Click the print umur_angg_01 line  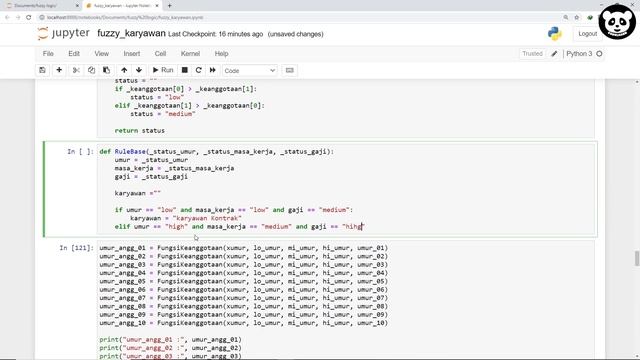pyautogui.click(x=171, y=340)
